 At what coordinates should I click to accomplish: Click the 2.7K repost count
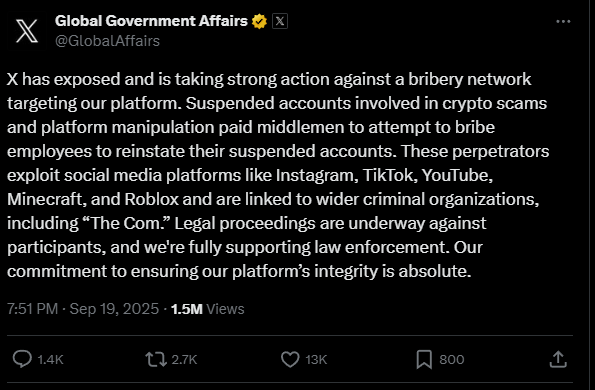click(184, 360)
